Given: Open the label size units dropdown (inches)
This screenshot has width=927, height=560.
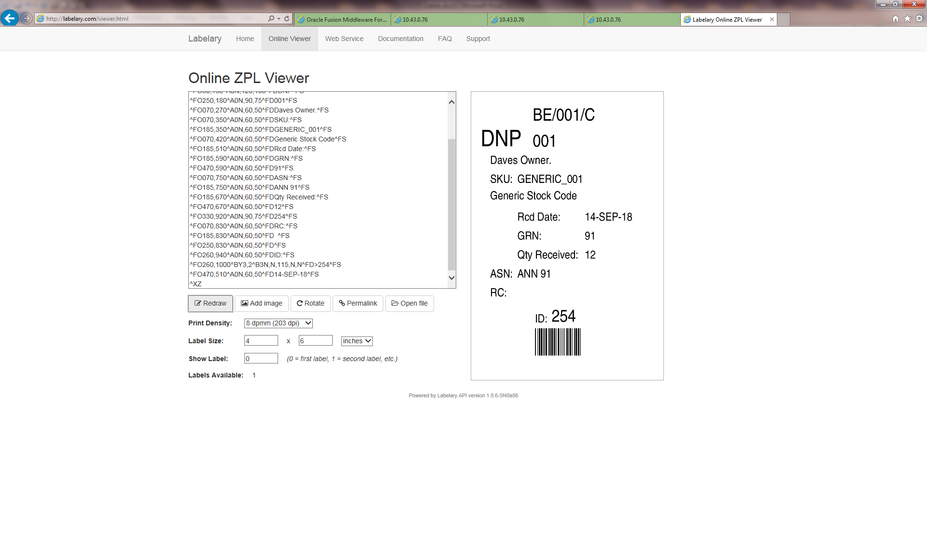Looking at the screenshot, I should [357, 341].
